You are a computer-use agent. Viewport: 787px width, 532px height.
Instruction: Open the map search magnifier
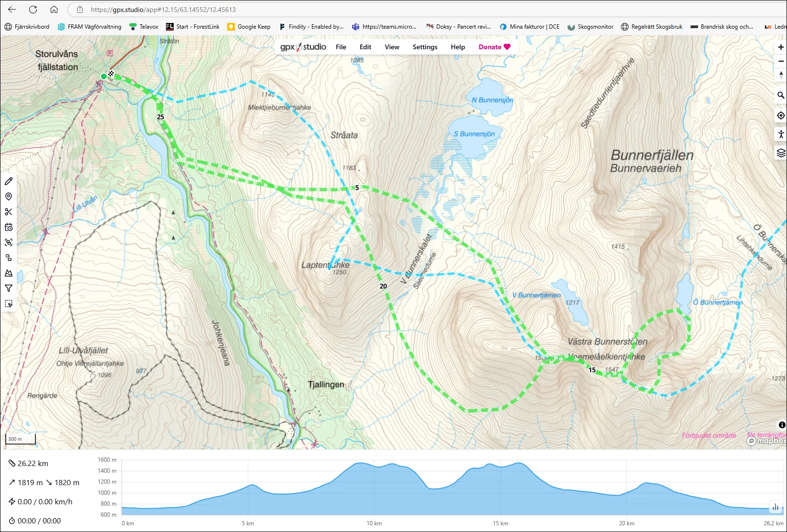(781, 95)
